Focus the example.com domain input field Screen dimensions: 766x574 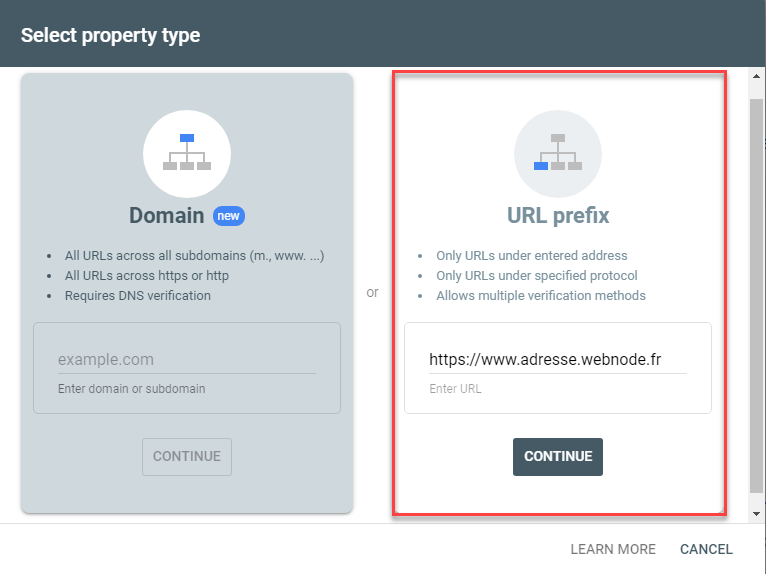[186, 359]
